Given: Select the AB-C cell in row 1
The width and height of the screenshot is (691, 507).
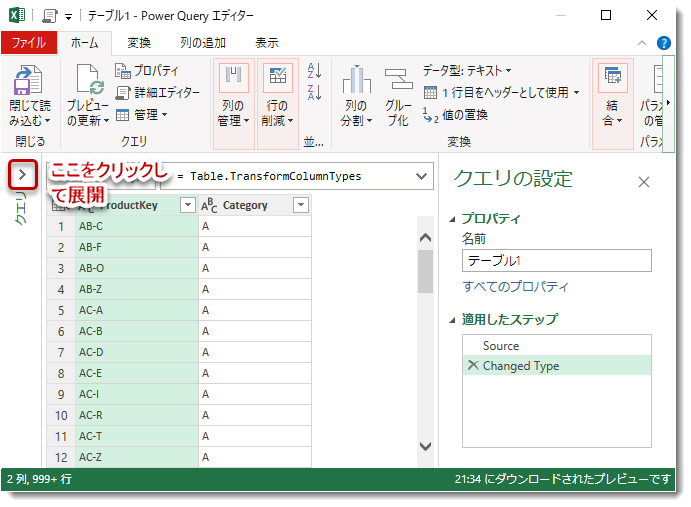Looking at the screenshot, I should 137,226.
